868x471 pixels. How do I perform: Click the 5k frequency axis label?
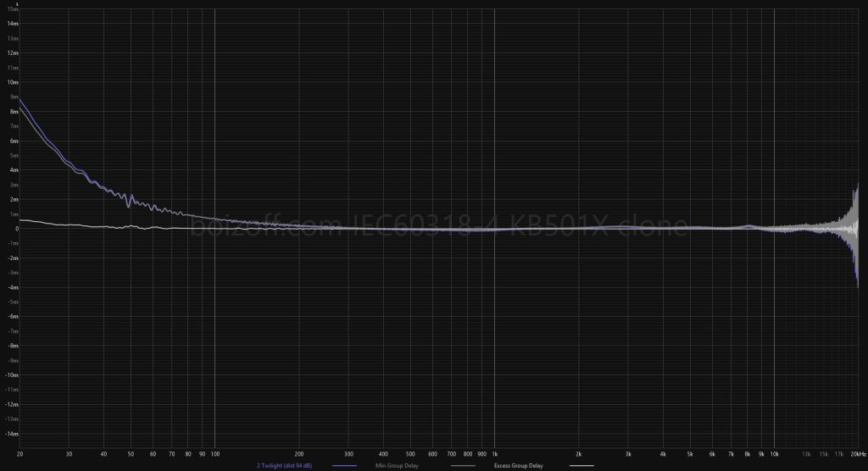(x=690, y=453)
